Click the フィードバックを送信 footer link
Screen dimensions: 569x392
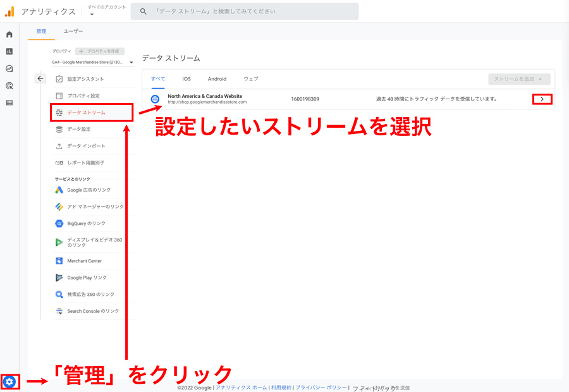coord(381,388)
